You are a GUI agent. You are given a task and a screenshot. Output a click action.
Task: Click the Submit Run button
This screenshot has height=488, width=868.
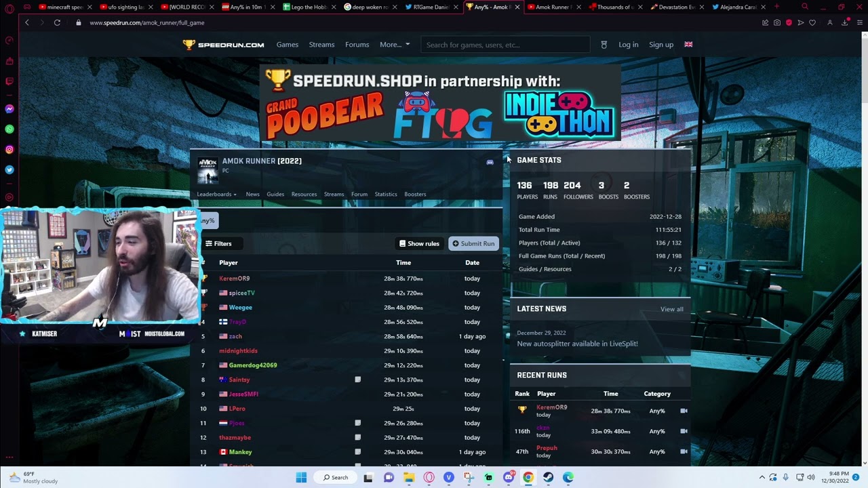pyautogui.click(x=473, y=243)
